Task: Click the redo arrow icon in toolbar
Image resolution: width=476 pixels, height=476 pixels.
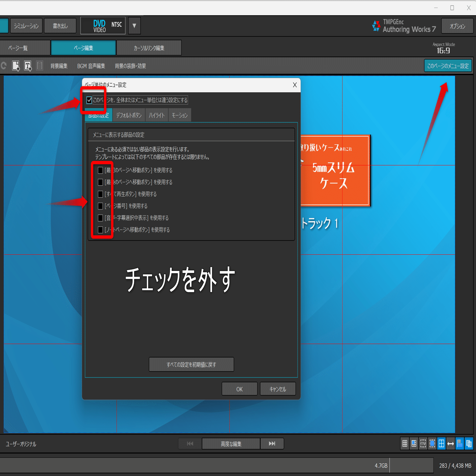Action: [3, 65]
